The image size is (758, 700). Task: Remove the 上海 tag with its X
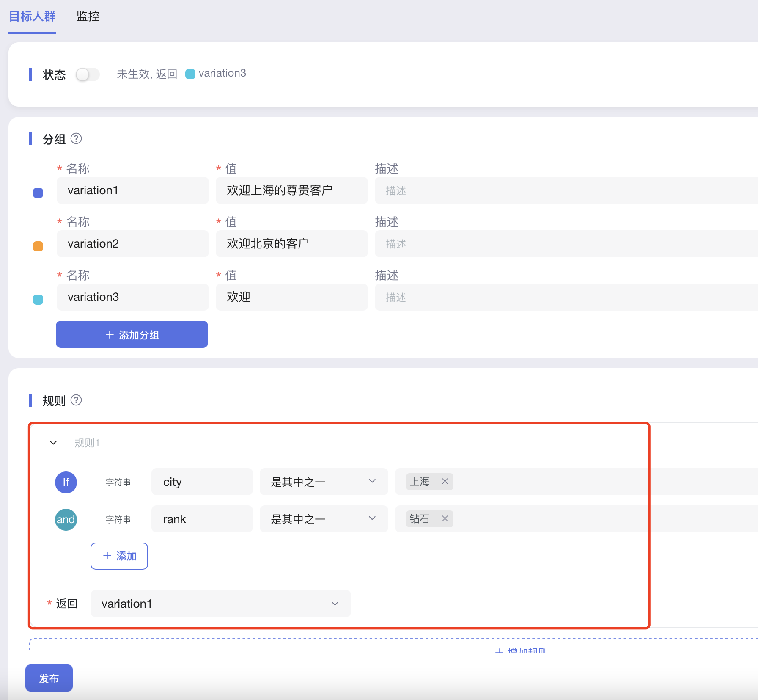coord(445,482)
